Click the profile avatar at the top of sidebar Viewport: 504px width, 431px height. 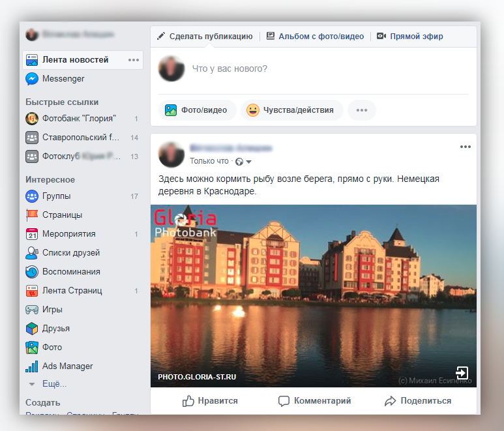click(x=32, y=35)
